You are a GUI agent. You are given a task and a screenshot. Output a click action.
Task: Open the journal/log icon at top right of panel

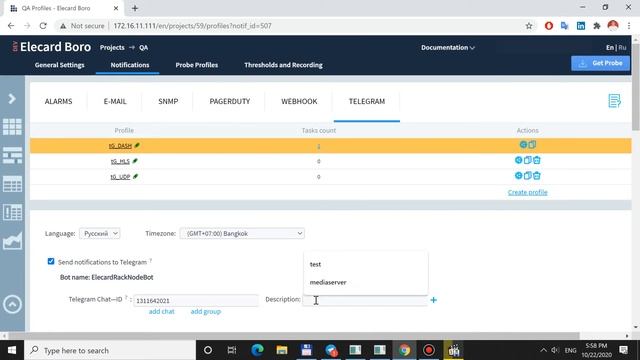pyautogui.click(x=614, y=101)
